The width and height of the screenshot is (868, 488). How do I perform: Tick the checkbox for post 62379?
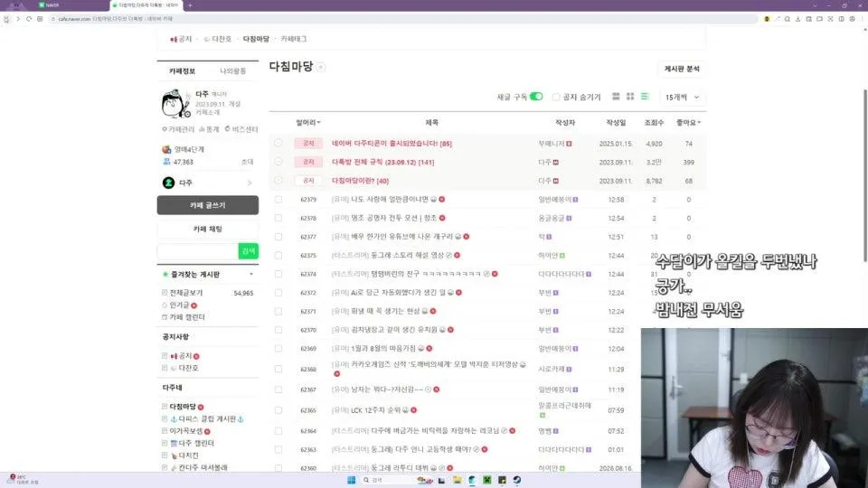(278, 199)
